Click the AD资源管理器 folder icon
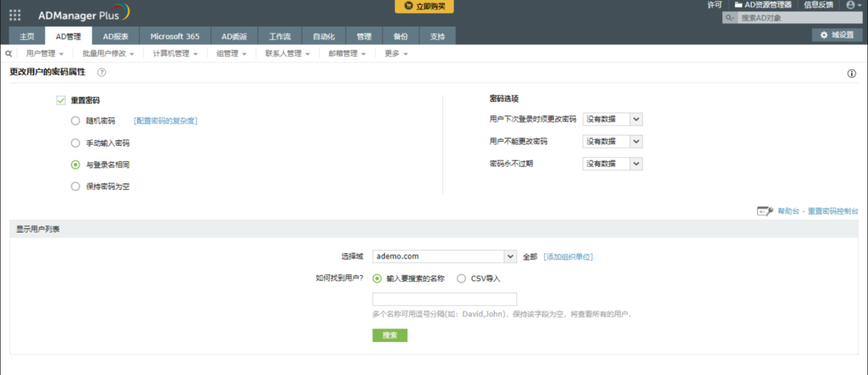The image size is (868, 375). (739, 4)
